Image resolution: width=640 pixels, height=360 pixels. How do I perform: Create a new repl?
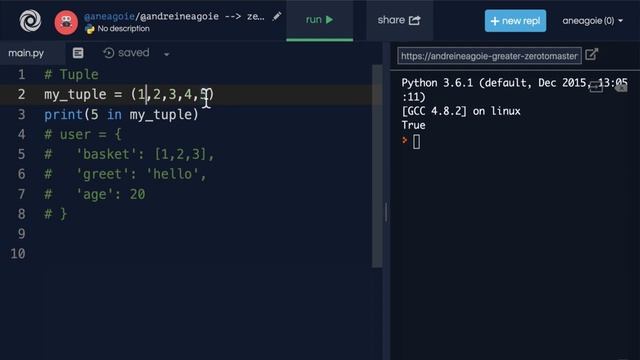tap(515, 21)
